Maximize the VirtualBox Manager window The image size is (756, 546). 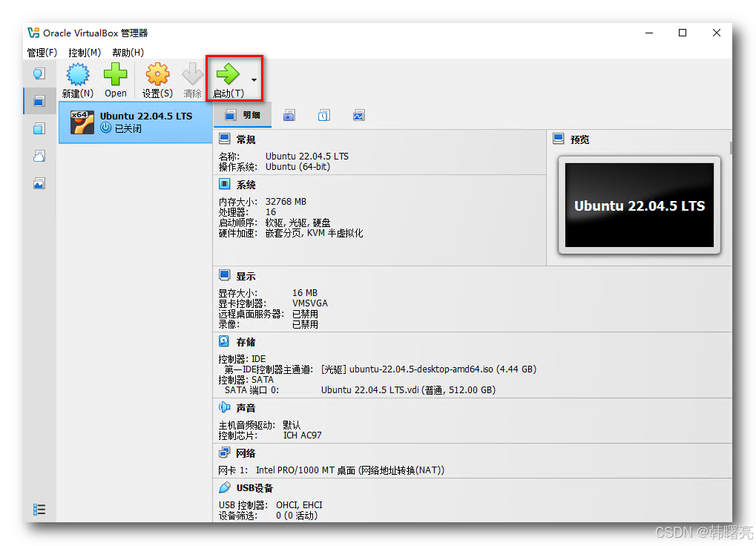683,33
